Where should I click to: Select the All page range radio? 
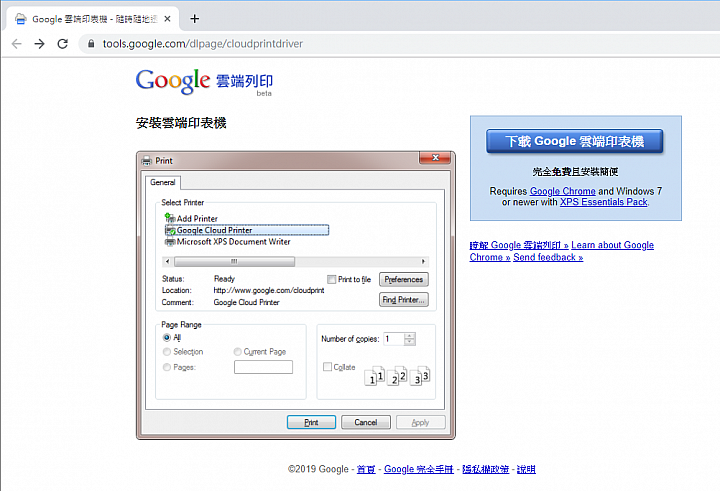[167, 338]
